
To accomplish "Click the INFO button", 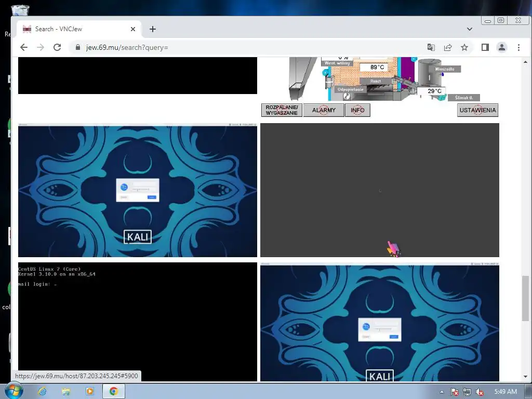I will point(357,110).
